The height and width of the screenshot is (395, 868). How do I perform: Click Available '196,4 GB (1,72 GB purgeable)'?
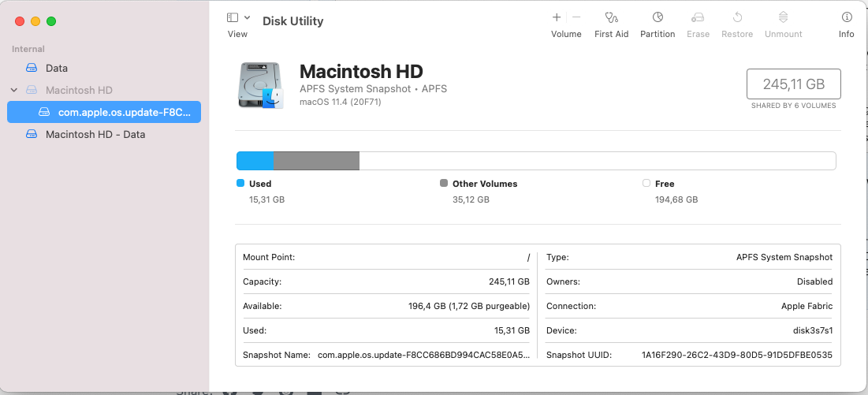pos(469,306)
